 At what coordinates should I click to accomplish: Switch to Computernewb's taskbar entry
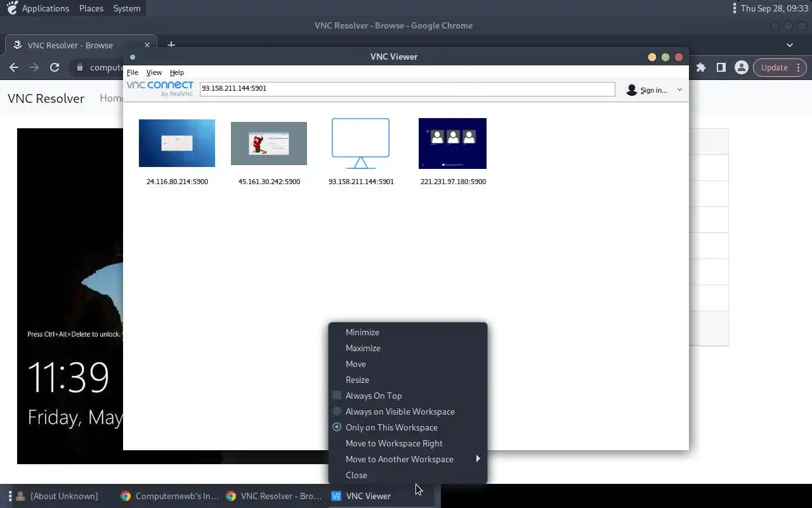[169, 496]
